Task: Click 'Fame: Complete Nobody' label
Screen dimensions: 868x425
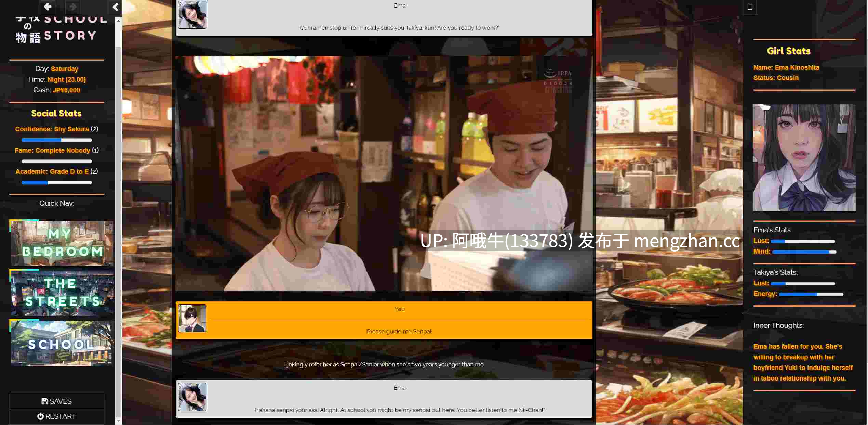Action: pyautogui.click(x=52, y=150)
